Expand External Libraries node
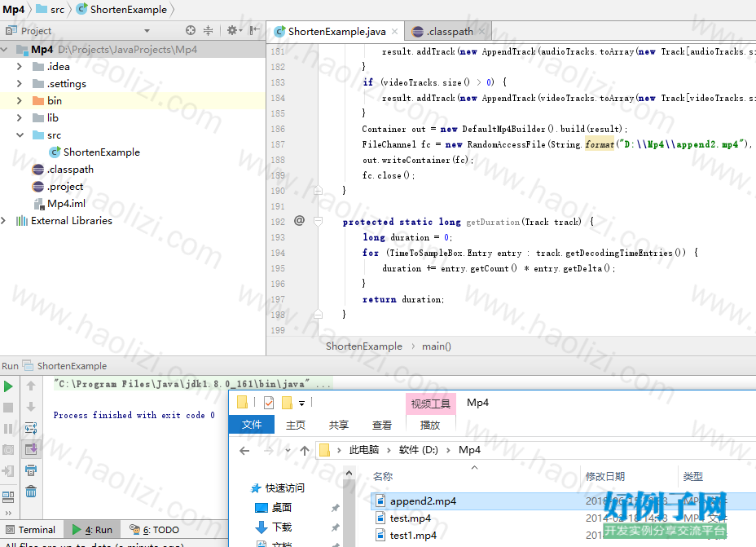 tap(4, 220)
